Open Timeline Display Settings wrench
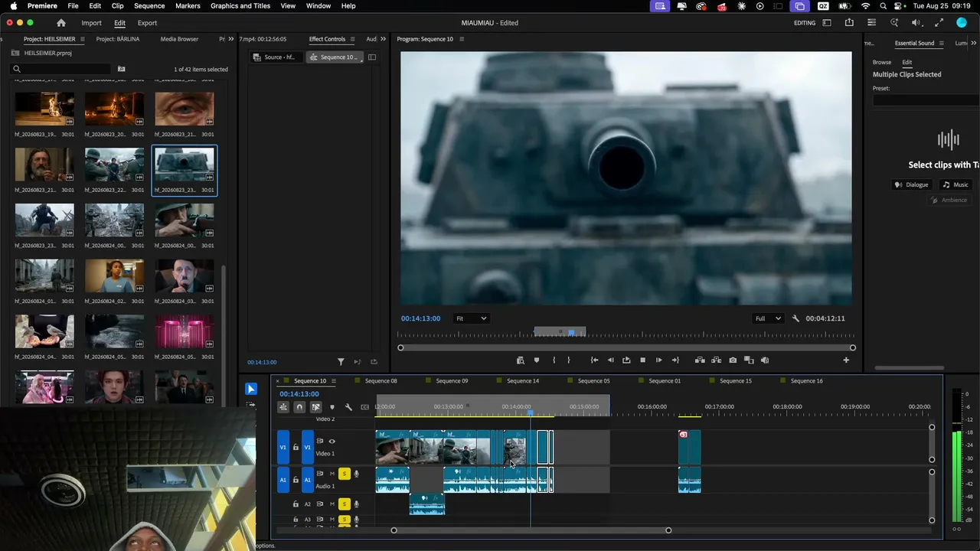This screenshot has height=551, width=980. [348, 407]
